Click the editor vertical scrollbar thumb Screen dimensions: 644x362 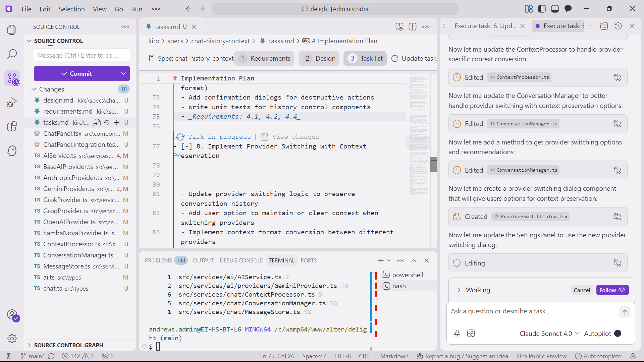click(x=434, y=164)
